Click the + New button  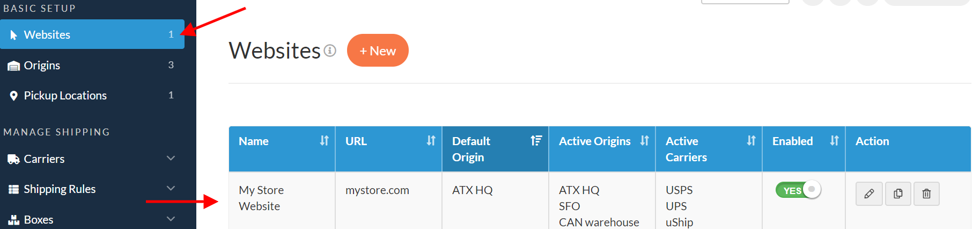pos(378,51)
